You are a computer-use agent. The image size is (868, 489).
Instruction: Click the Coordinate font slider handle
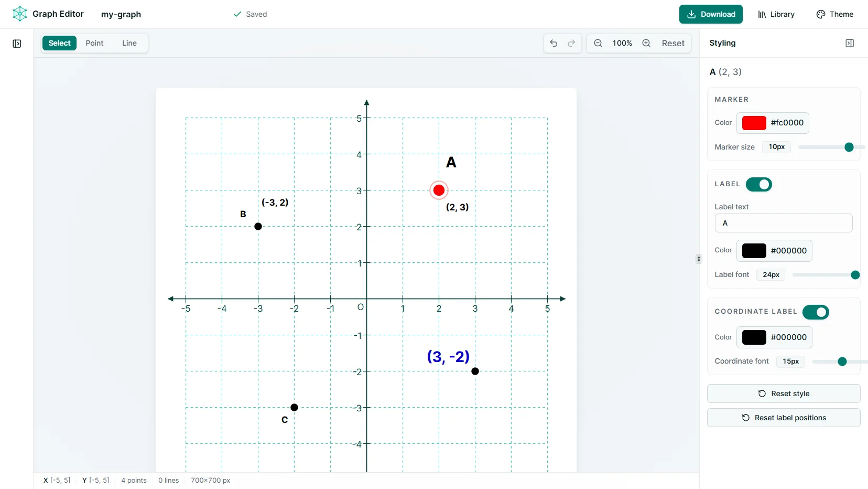[x=842, y=362]
